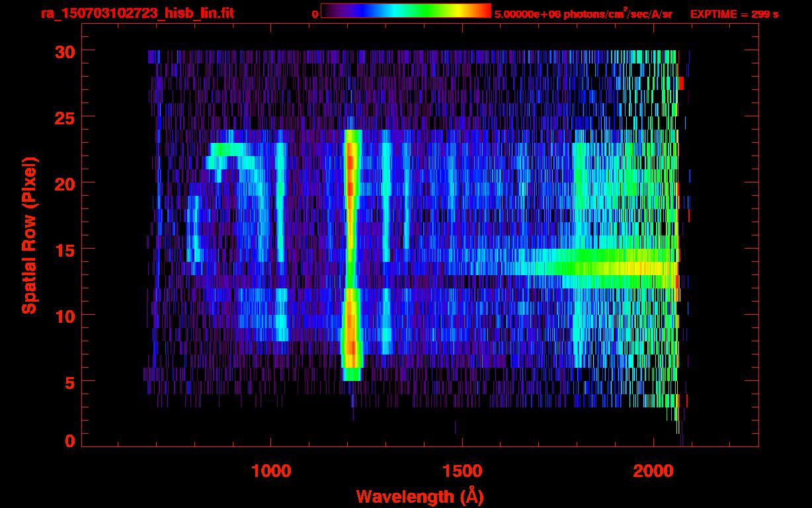The width and height of the screenshot is (812, 508).
Task: Click the 1500 wavelength tick label
Action: [462, 471]
